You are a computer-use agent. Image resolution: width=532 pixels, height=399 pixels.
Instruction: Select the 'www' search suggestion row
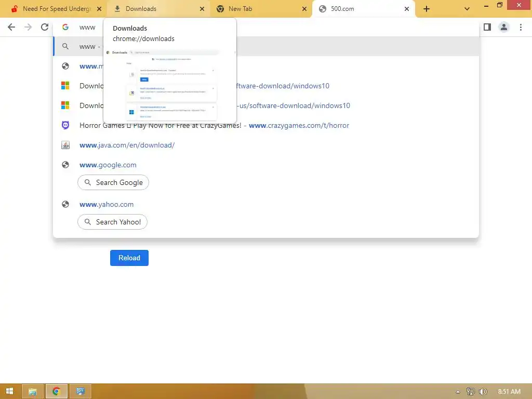[x=266, y=46]
